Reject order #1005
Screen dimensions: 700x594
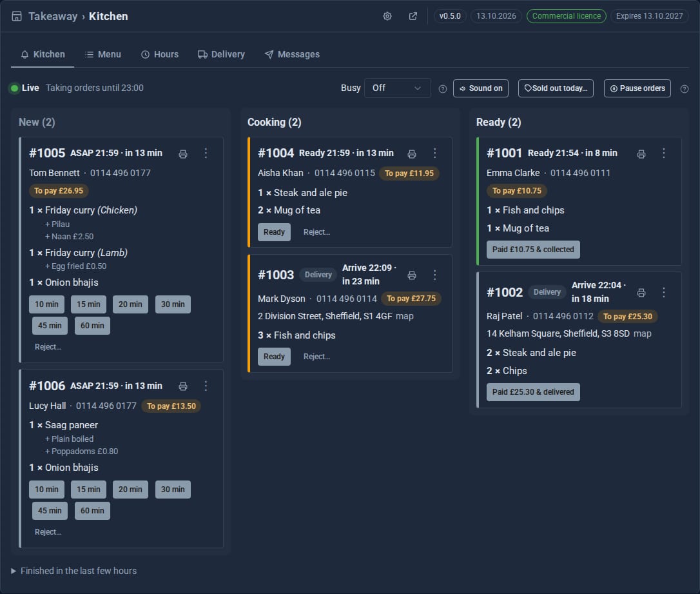click(x=48, y=347)
